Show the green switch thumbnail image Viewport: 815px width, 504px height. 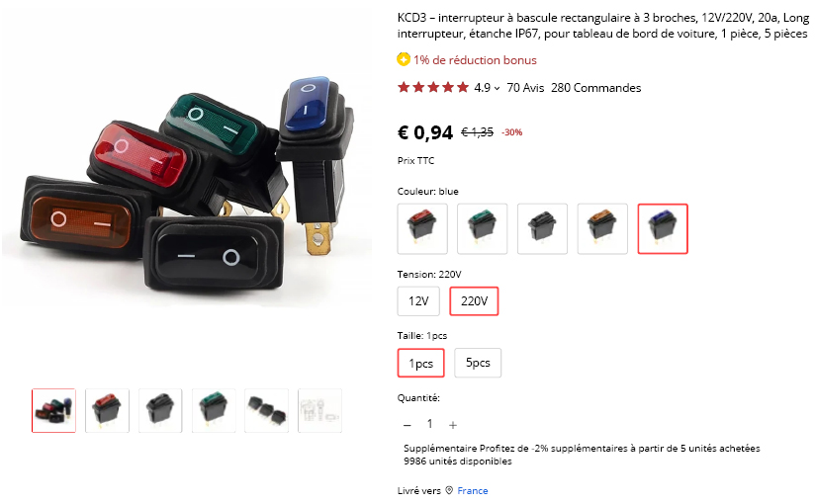[x=214, y=410]
